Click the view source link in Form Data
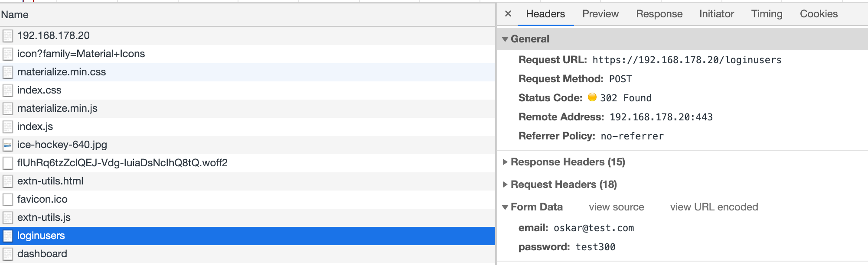 coord(617,207)
